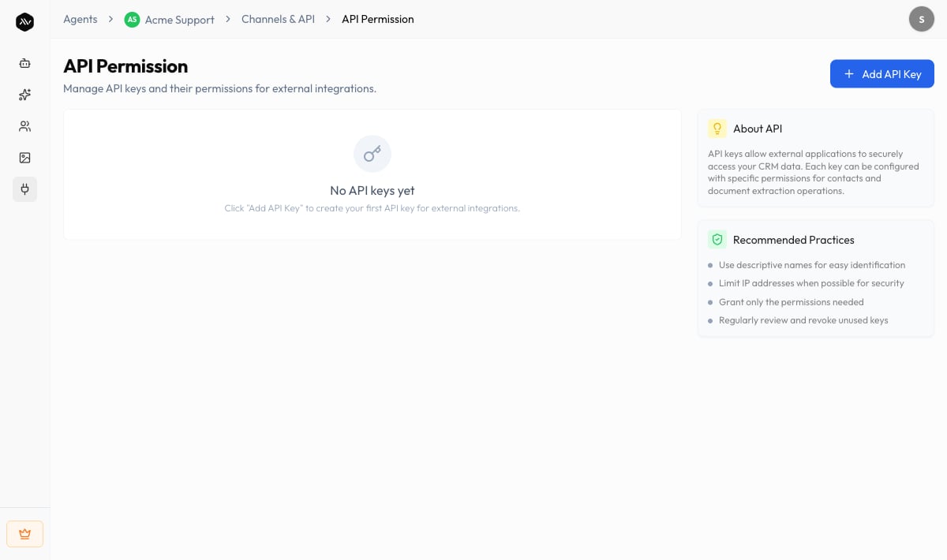Viewport: 947px width, 560px height.
Task: Click the API Permission page heading
Action: 125,66
